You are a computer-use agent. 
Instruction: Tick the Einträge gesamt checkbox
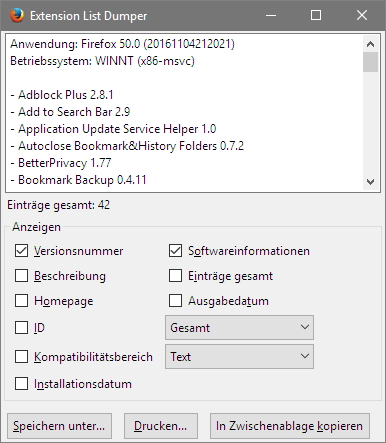point(175,276)
